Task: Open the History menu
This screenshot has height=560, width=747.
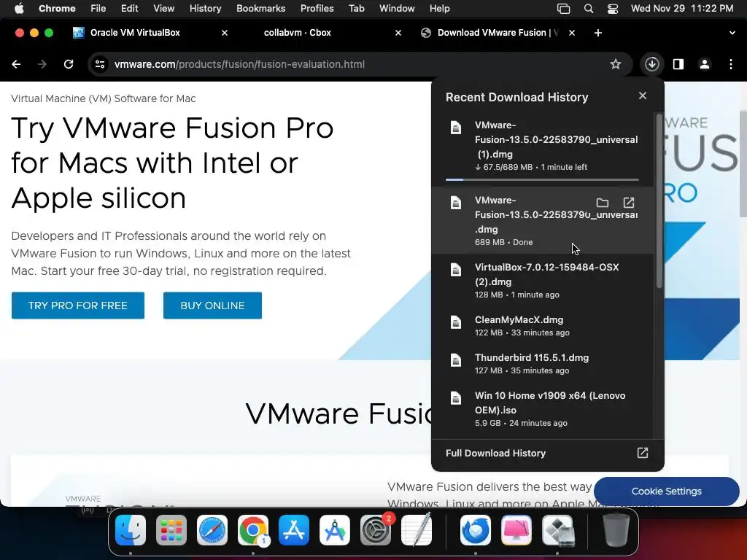Action: 205,9
